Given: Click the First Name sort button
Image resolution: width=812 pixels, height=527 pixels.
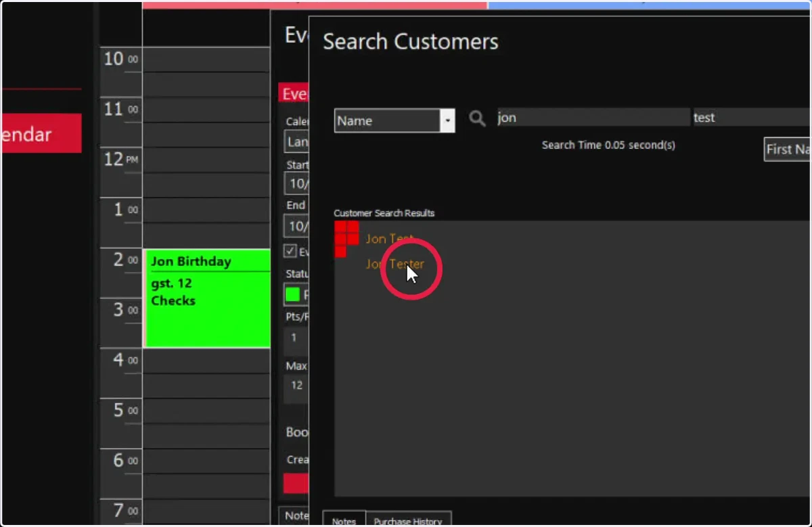Looking at the screenshot, I should (788, 149).
